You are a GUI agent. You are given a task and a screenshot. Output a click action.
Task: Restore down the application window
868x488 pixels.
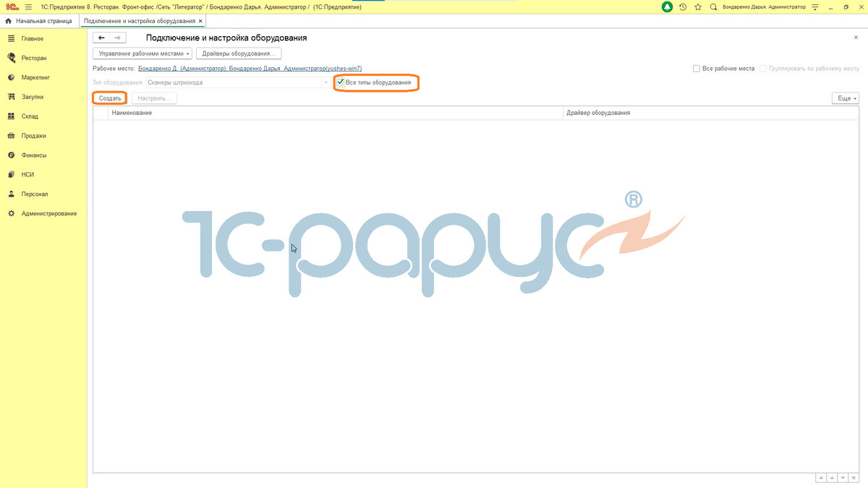pyautogui.click(x=846, y=7)
